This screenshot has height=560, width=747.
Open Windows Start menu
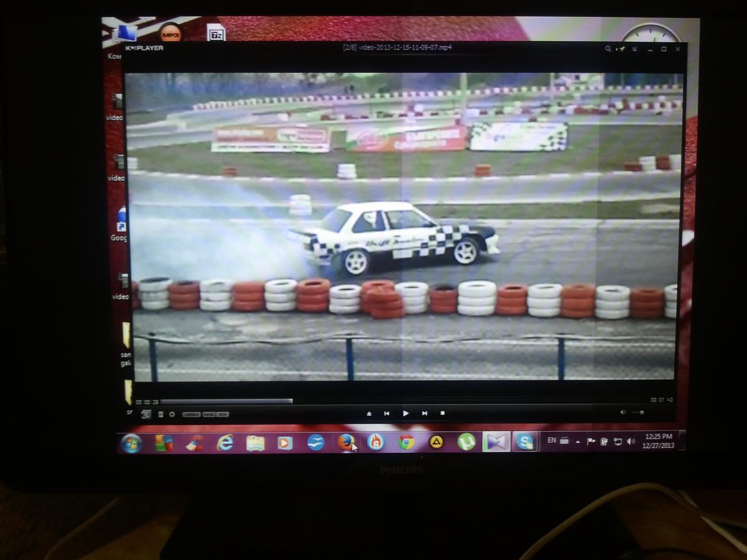click(131, 442)
